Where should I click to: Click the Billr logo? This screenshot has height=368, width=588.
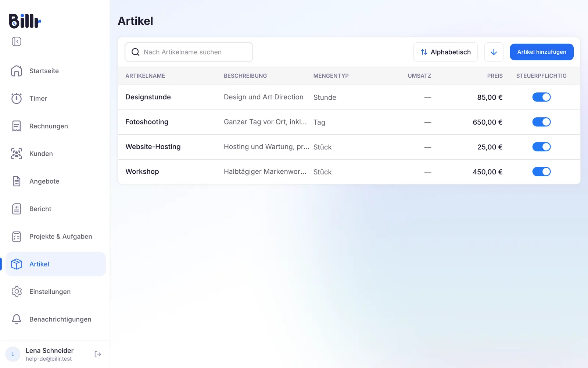coord(25,21)
